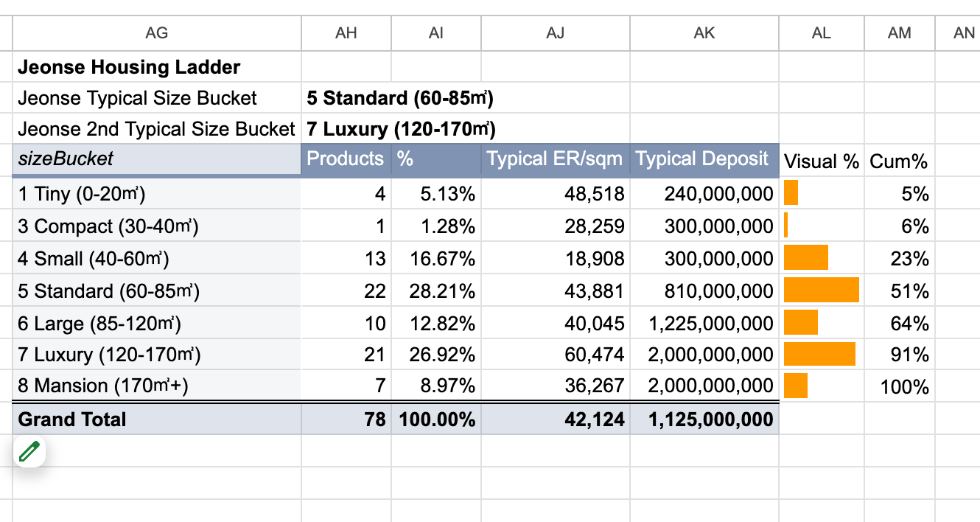
Task: Select column AK header
Action: (704, 33)
